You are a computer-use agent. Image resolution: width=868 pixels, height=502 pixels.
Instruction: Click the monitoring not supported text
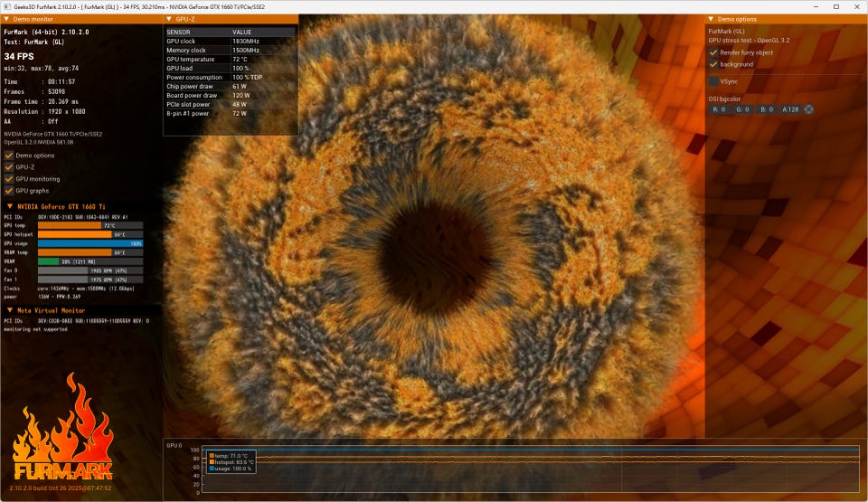[35, 329]
